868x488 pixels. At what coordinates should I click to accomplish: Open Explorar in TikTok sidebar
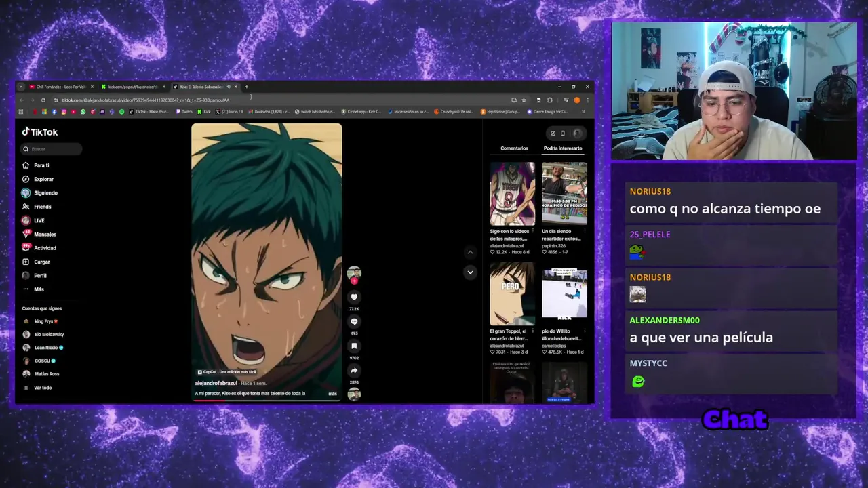tap(38, 179)
